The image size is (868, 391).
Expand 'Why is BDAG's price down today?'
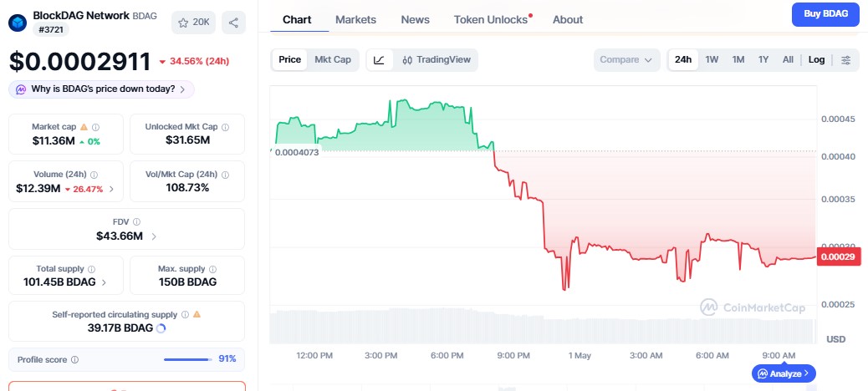click(x=102, y=89)
